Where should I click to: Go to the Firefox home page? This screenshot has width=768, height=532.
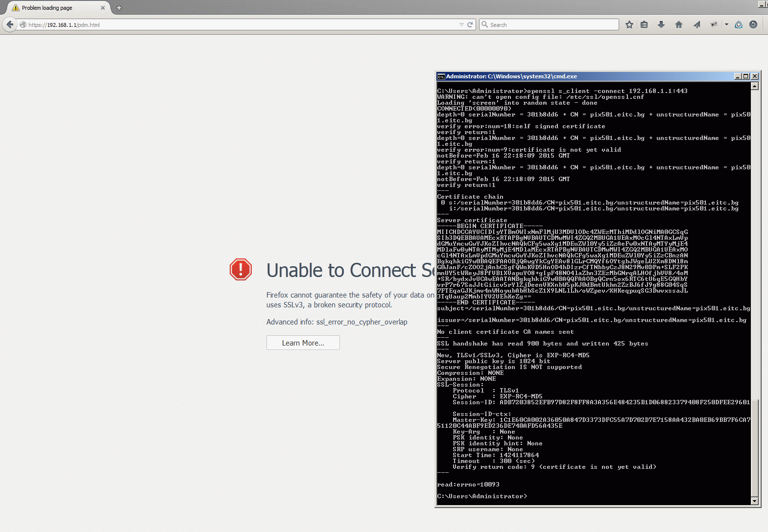[679, 24]
